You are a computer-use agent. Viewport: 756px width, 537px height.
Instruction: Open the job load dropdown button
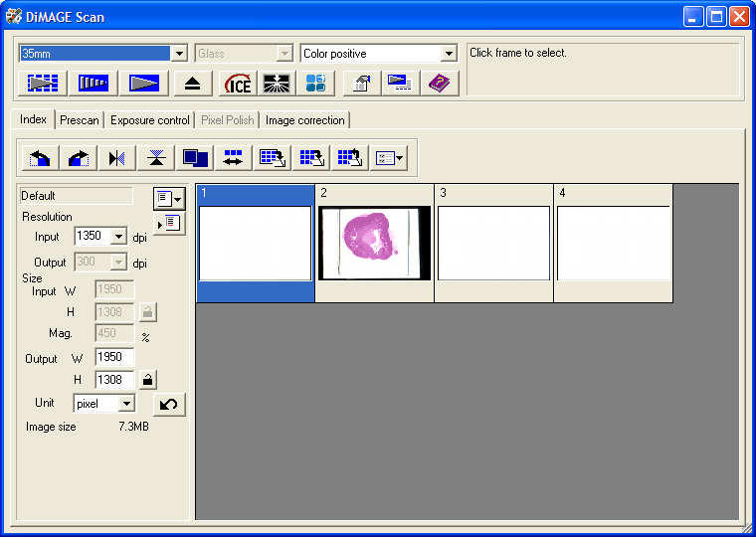click(x=169, y=199)
